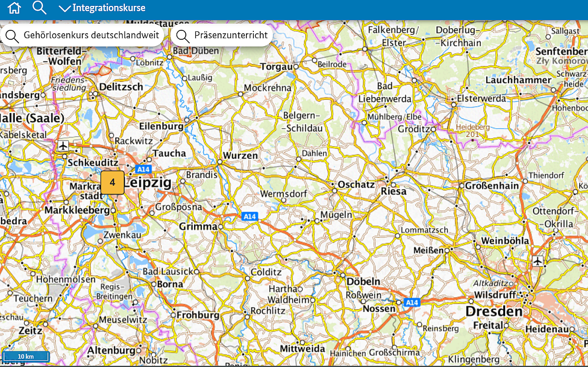Open the cluster marker labeled 4 near Leipzig
Viewport: 588px width, 367px height.
[x=112, y=182]
